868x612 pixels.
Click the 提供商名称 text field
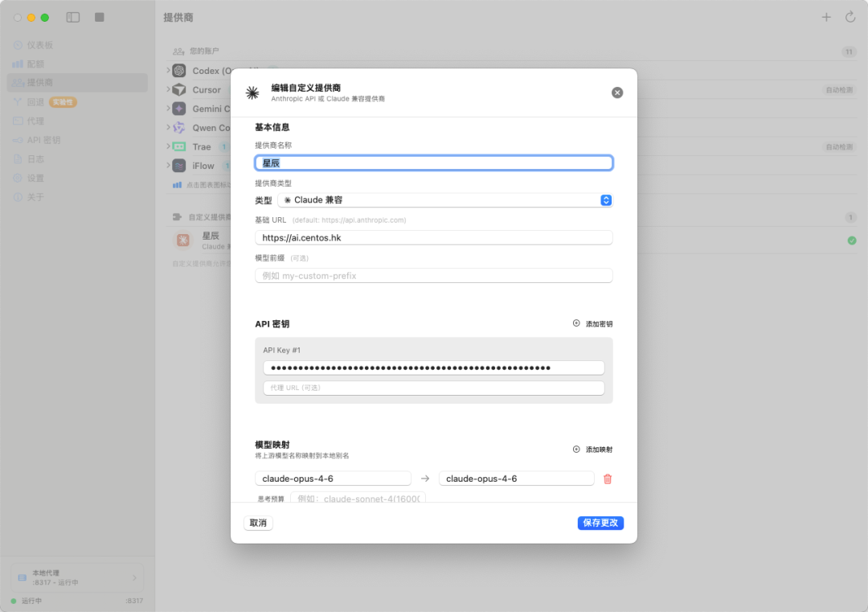tap(433, 162)
